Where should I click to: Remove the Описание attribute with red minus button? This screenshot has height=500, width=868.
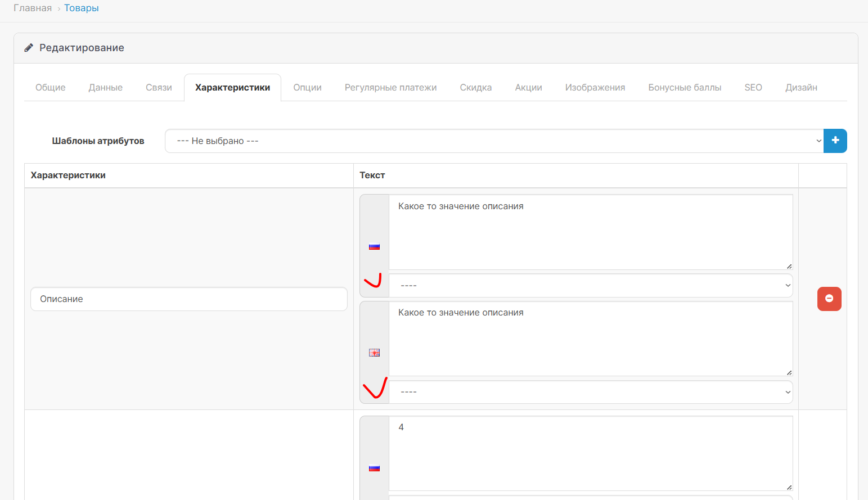point(829,299)
